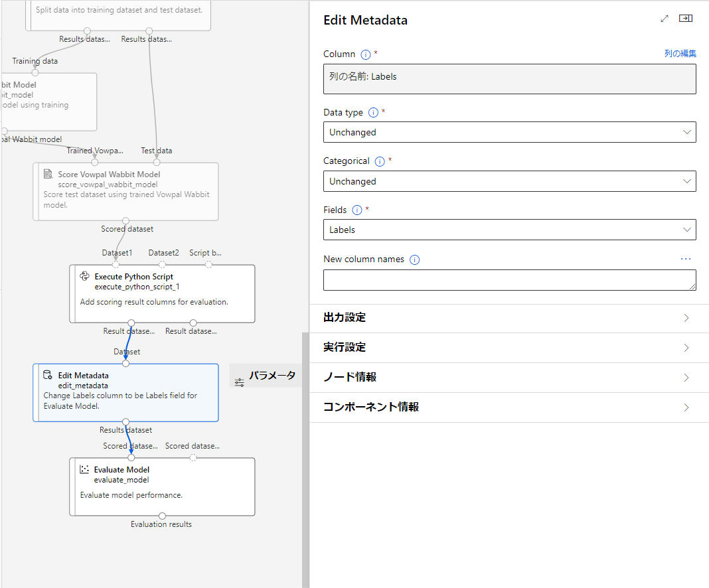Viewport: 709px width, 588px height.
Task: Click the Score Vowpal Wabbit Model icon
Action: click(x=48, y=174)
